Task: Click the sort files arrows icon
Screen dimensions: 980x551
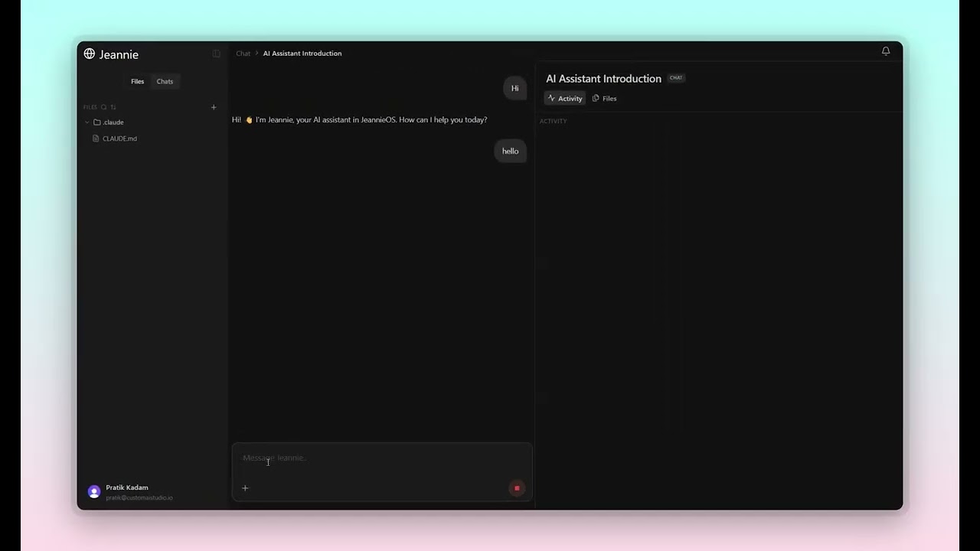Action: [x=113, y=107]
